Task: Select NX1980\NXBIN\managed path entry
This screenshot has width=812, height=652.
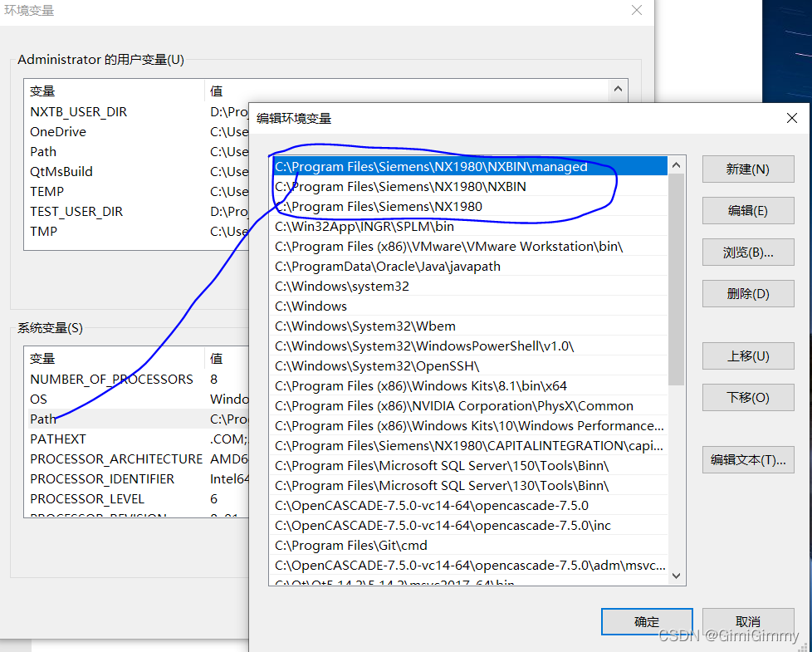Action: tap(470, 166)
